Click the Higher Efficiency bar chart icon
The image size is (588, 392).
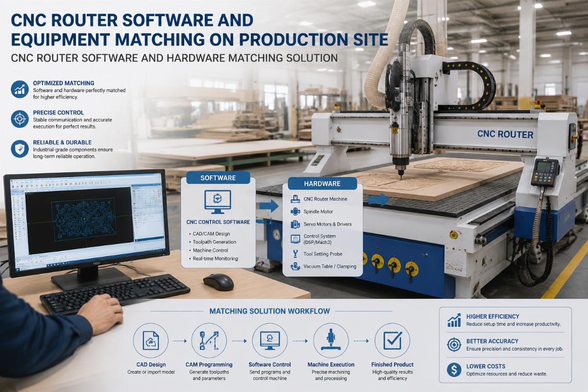tap(454, 320)
